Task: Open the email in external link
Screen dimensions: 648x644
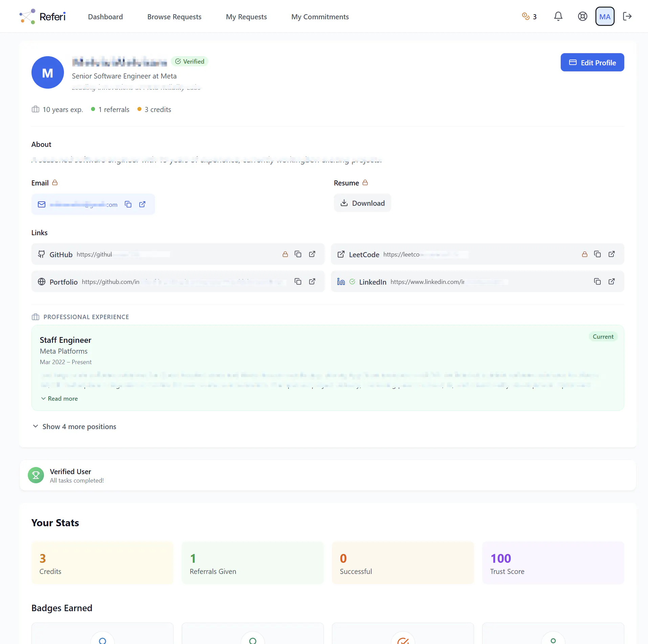Action: click(142, 204)
